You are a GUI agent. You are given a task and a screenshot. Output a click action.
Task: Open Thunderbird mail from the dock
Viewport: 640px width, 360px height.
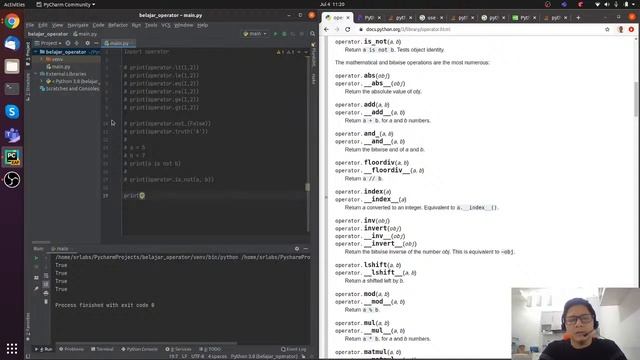12,43
